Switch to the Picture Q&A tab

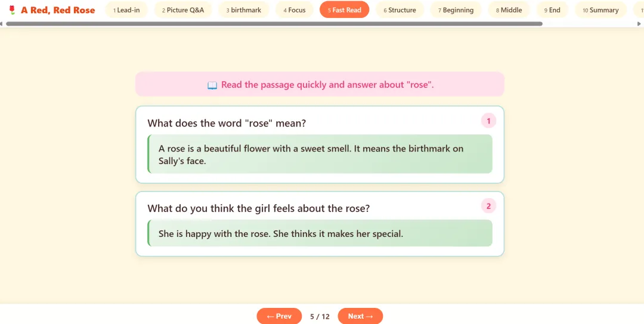pos(183,10)
